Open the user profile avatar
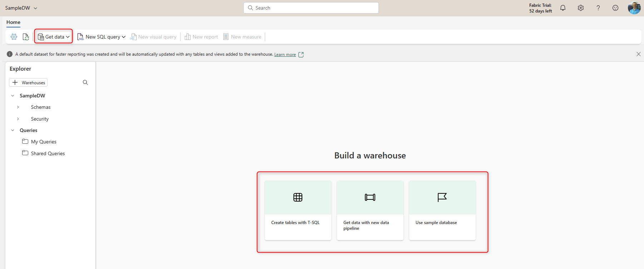 pyautogui.click(x=634, y=8)
